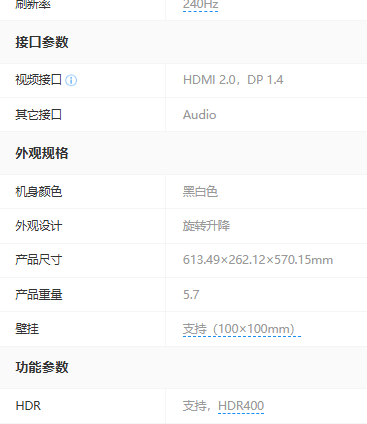Click the 613.49×262.12×570.15mm dimension value

(258, 260)
